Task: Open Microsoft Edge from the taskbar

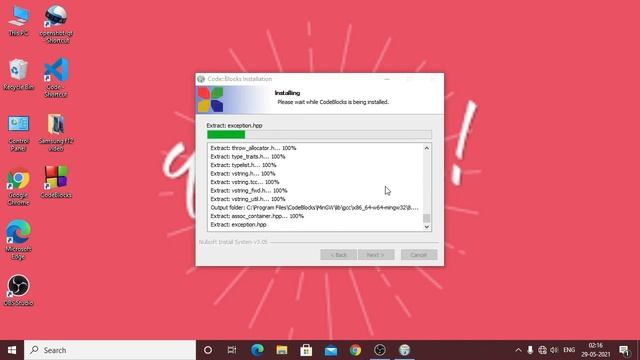Action: tap(257, 350)
